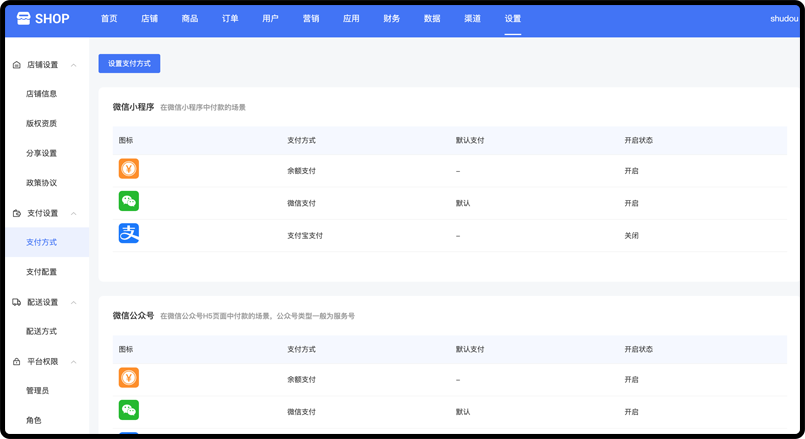Click 店铺设置 section label

pyautogui.click(x=43, y=65)
